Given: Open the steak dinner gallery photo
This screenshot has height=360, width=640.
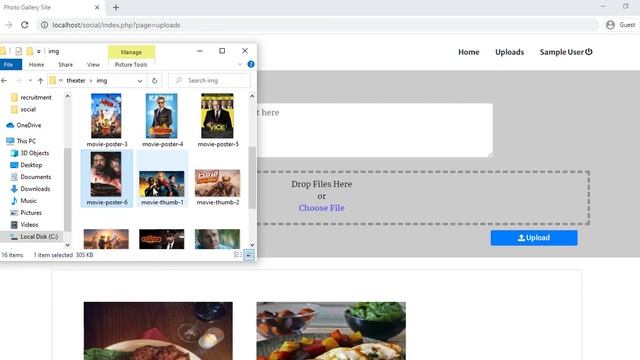Looking at the screenshot, I should [158, 331].
